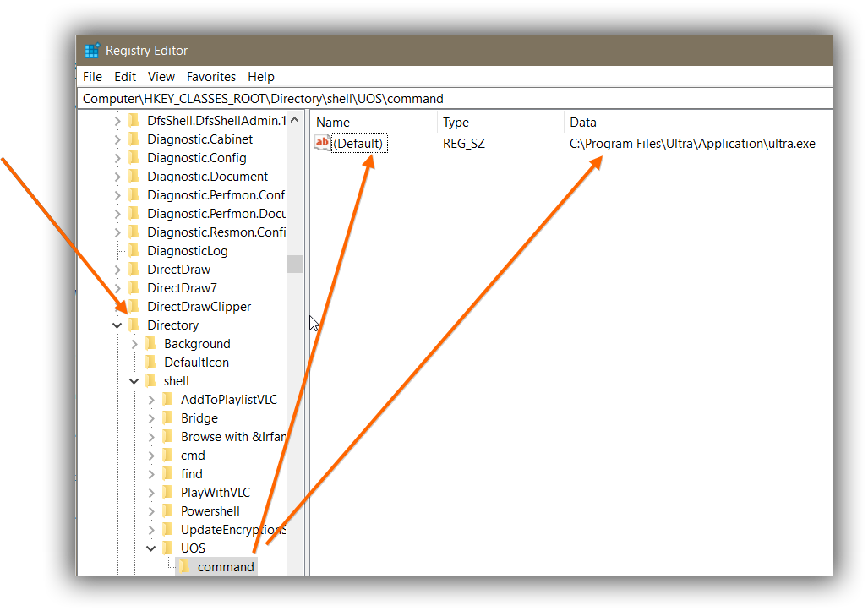Screen dimensions: 868x611
Task: Expand the AddToPlaylistVLC key
Action: tap(151, 400)
